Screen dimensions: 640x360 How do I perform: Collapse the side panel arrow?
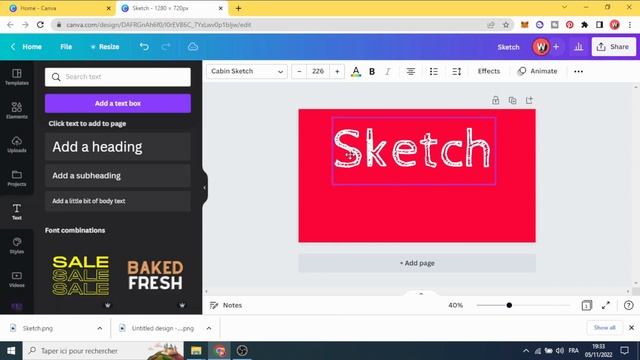[204, 188]
